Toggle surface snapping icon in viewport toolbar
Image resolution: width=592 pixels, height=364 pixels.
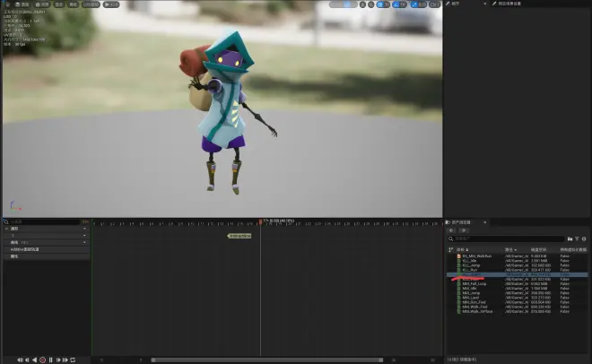[x=370, y=4]
